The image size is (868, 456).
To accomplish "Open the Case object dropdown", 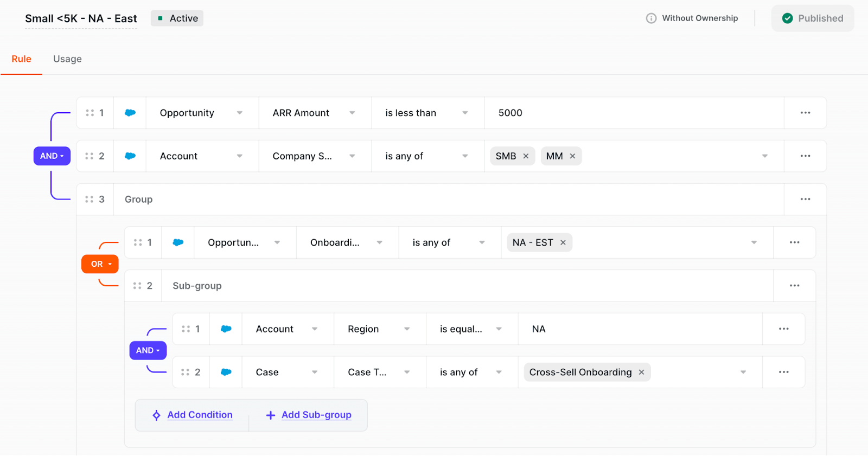I will (x=288, y=372).
